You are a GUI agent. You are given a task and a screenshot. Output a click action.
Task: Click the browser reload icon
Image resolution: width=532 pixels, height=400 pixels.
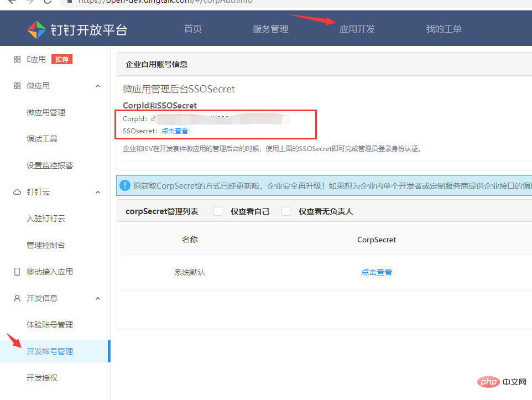point(48,1)
